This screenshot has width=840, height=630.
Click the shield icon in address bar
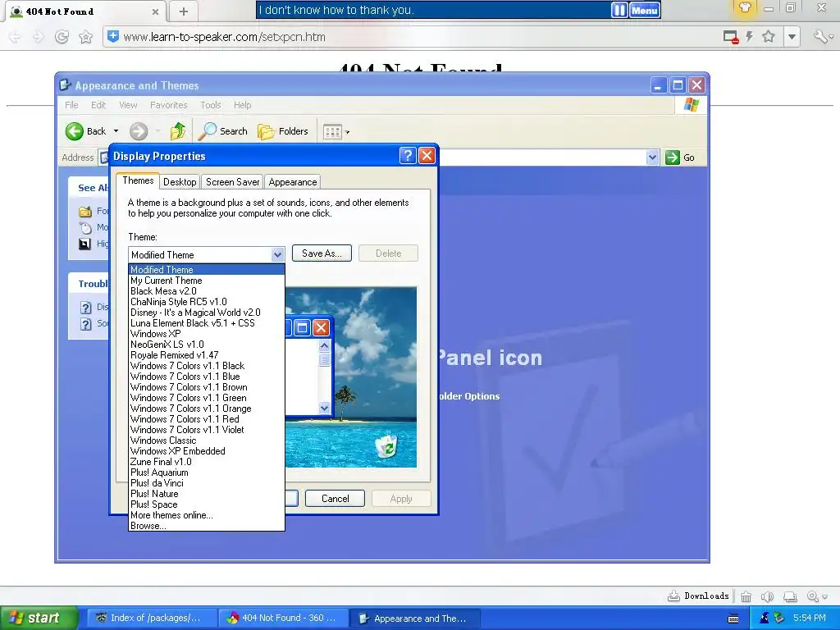[x=113, y=36]
